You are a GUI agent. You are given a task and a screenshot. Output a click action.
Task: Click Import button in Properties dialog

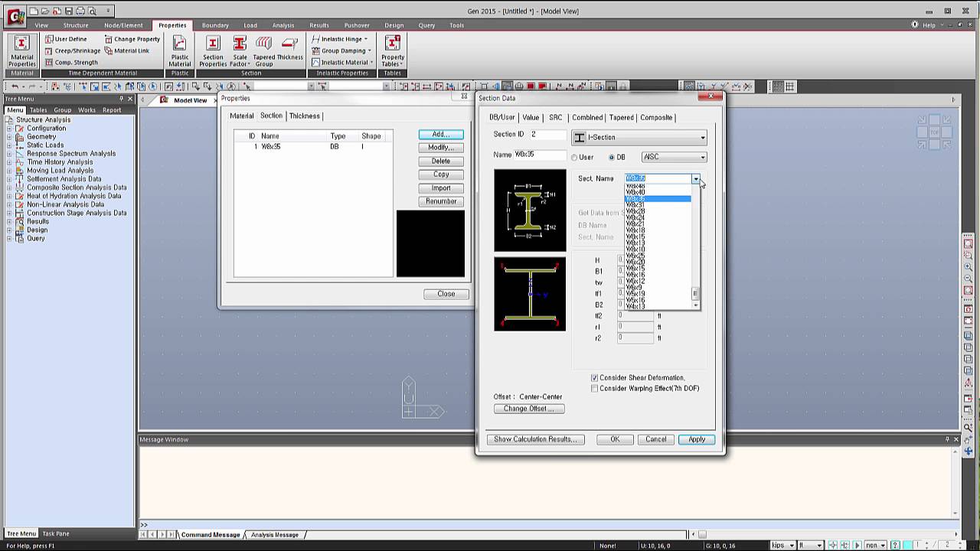(441, 188)
